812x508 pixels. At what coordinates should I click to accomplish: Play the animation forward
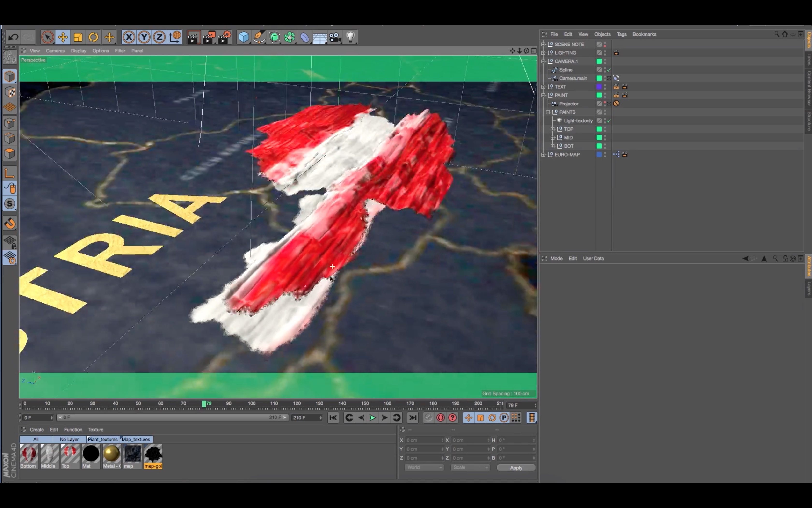click(372, 418)
